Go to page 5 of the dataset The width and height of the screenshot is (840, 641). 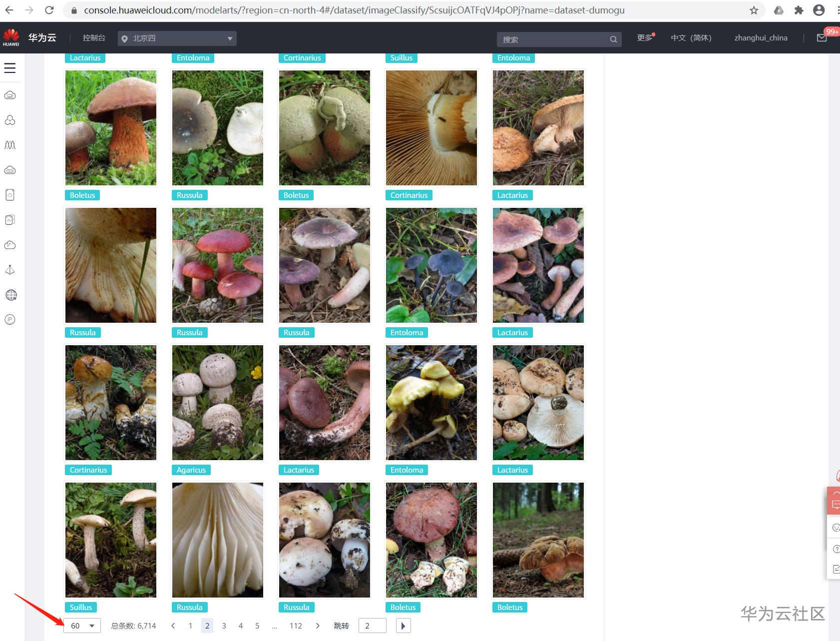(x=257, y=626)
